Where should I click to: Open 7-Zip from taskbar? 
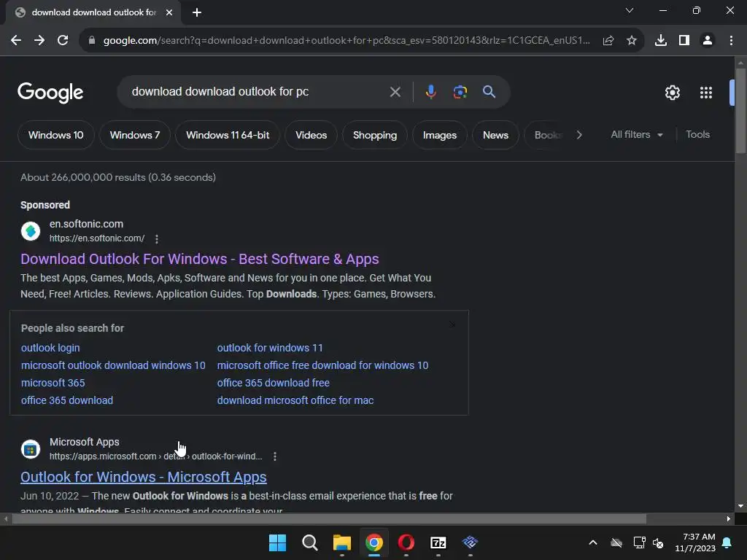coord(438,542)
